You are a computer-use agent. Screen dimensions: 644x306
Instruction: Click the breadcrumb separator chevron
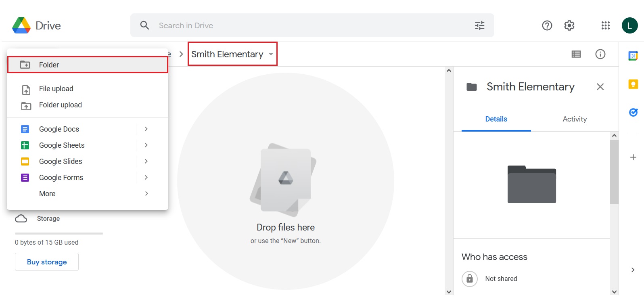tap(181, 54)
